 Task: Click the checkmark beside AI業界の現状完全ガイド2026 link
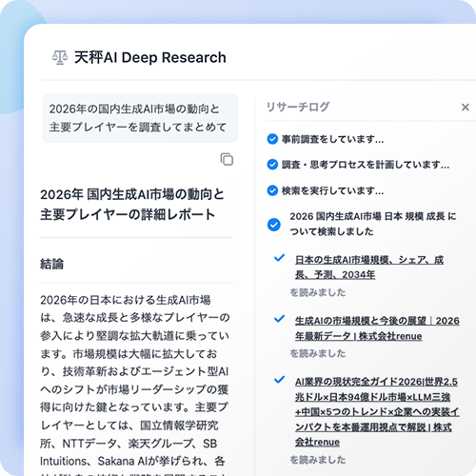point(279,380)
